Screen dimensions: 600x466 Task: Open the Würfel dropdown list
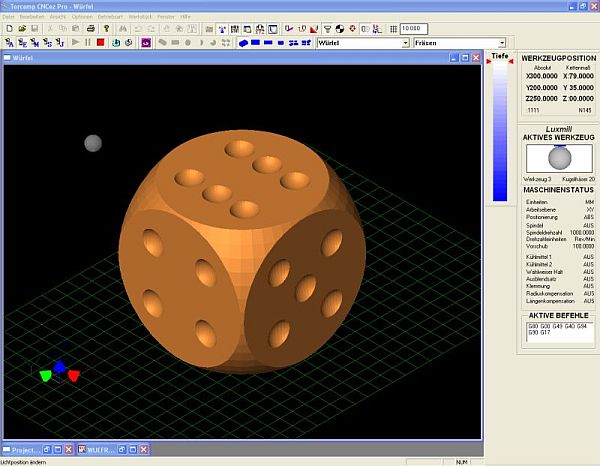(x=405, y=43)
